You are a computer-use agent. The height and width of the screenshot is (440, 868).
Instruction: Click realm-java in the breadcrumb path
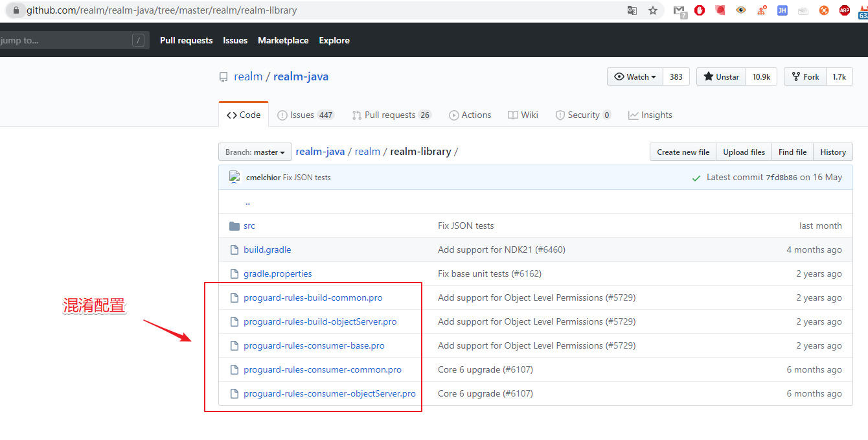coord(320,152)
